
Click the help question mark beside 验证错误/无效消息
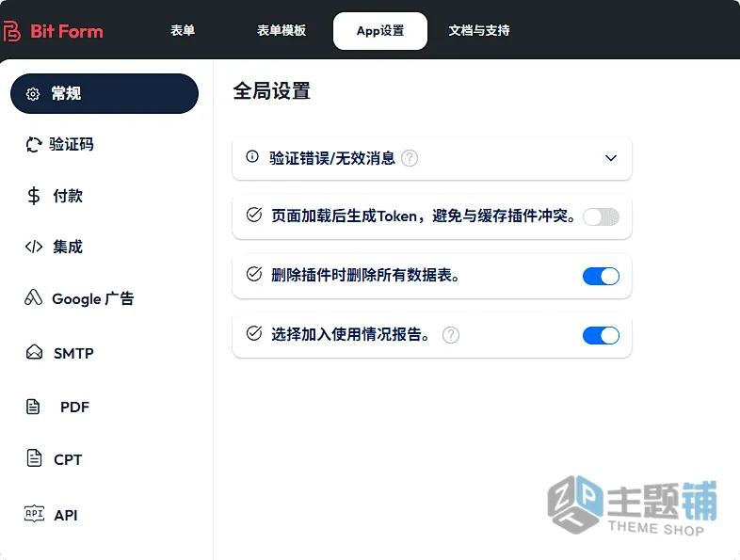[410, 158]
